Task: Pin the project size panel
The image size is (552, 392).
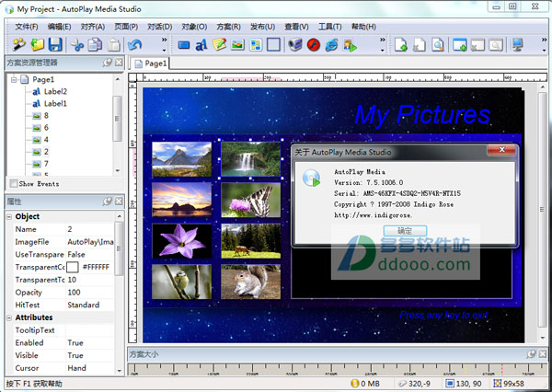Action: (x=531, y=354)
